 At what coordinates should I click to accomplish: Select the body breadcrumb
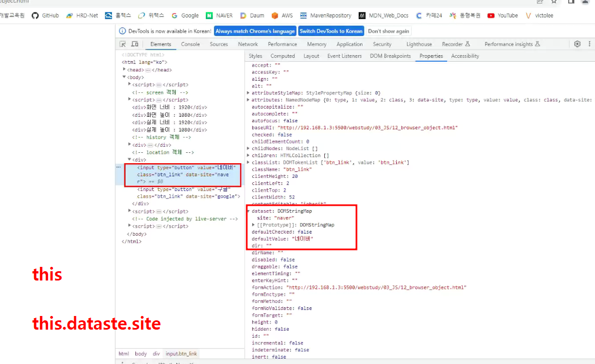tap(140, 354)
